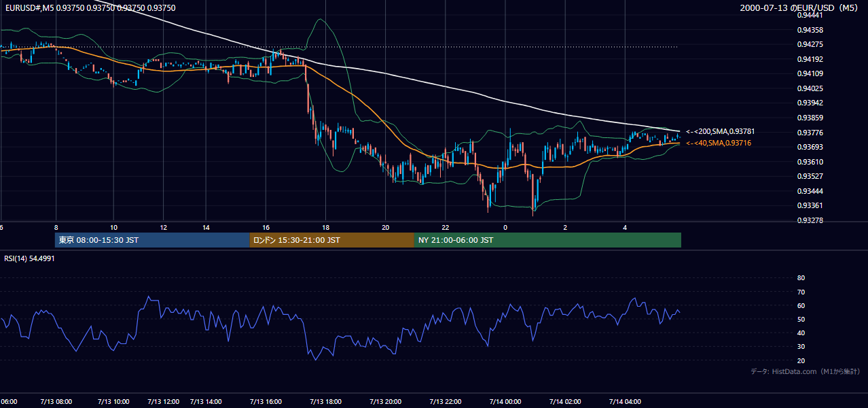Click RSI scale level 50

point(801,319)
